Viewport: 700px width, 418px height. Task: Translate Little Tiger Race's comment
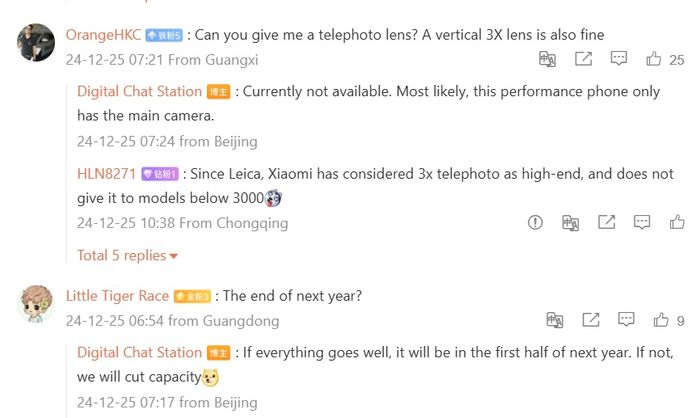(x=554, y=321)
